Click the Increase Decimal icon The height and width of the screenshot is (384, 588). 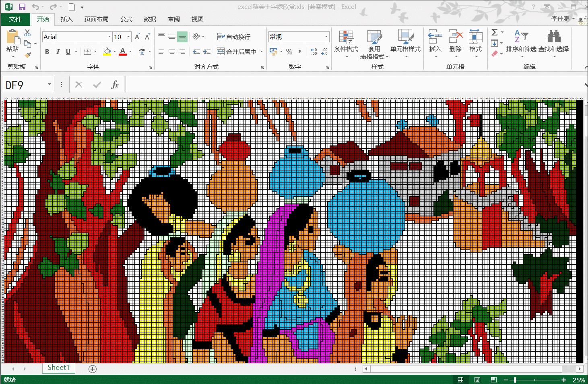click(314, 52)
